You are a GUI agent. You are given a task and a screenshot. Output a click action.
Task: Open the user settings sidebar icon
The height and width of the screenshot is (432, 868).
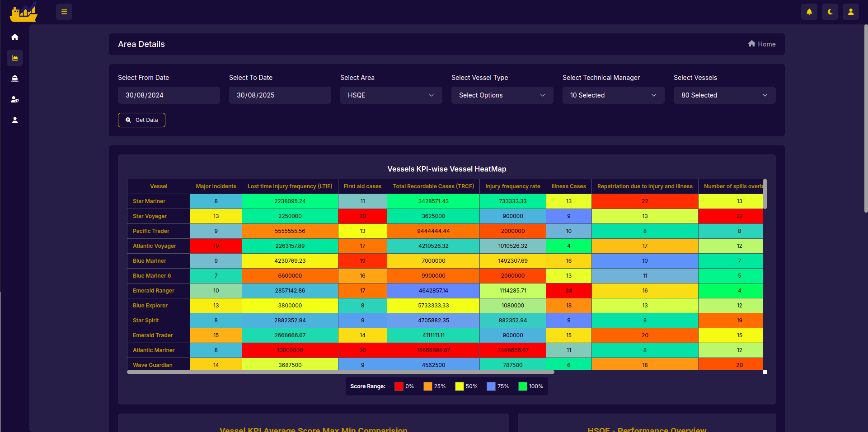tap(15, 99)
